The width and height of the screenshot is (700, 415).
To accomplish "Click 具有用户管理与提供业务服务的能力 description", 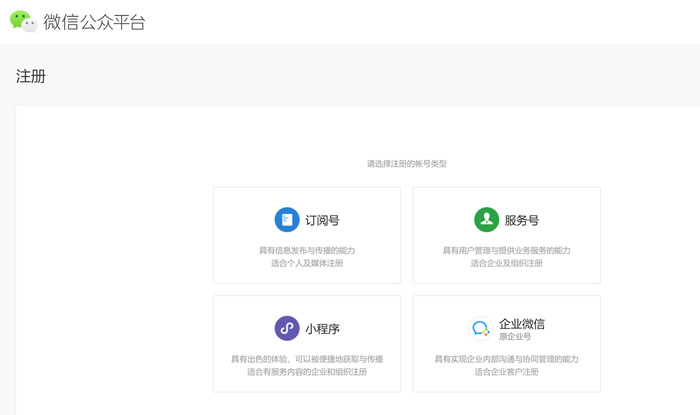I will click(506, 250).
